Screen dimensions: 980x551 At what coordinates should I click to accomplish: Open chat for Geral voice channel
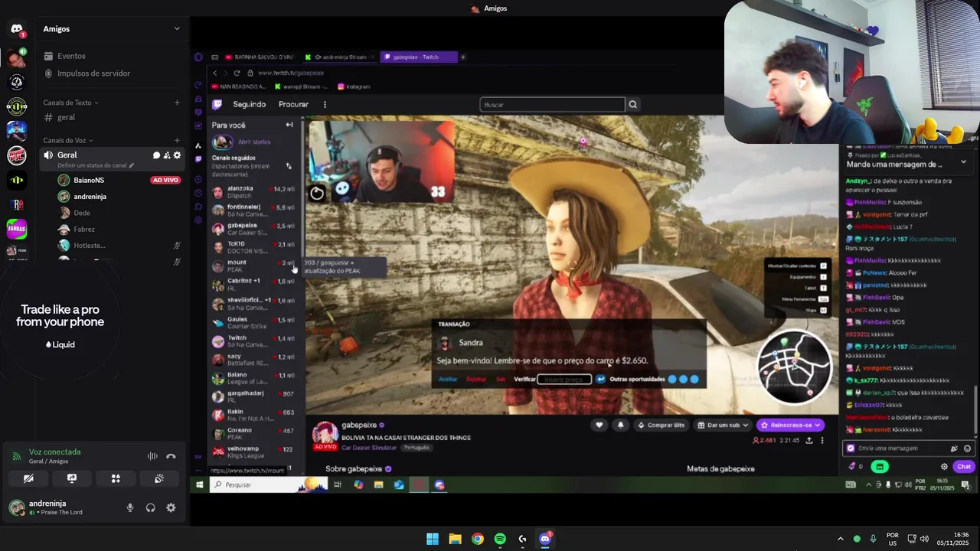156,155
